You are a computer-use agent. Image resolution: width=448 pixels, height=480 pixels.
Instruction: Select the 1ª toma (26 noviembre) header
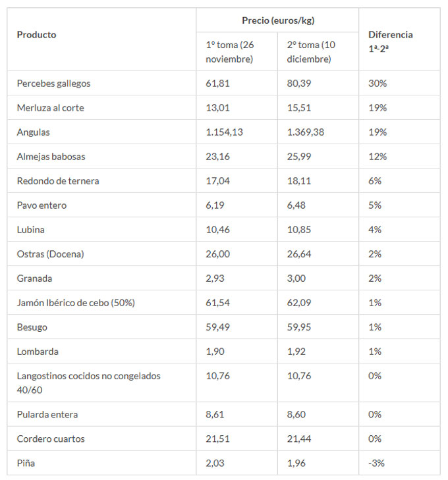tap(230, 52)
